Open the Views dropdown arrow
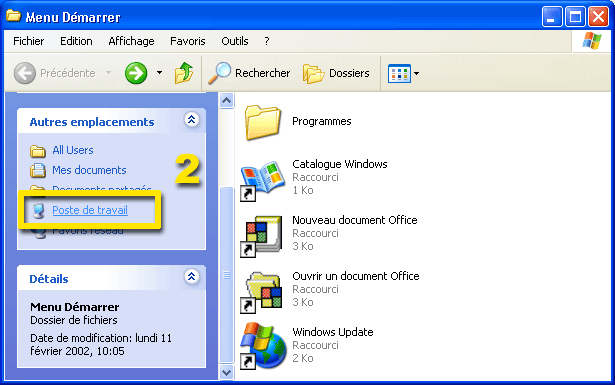 coord(416,73)
